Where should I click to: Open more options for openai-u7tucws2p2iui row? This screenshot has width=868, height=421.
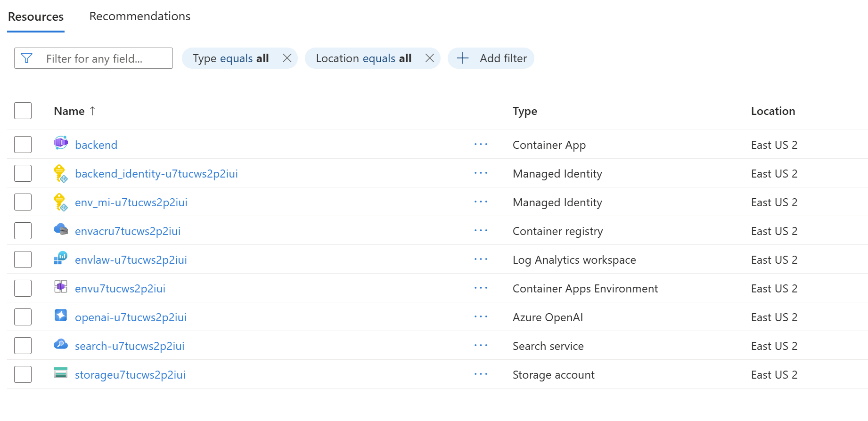(x=481, y=317)
